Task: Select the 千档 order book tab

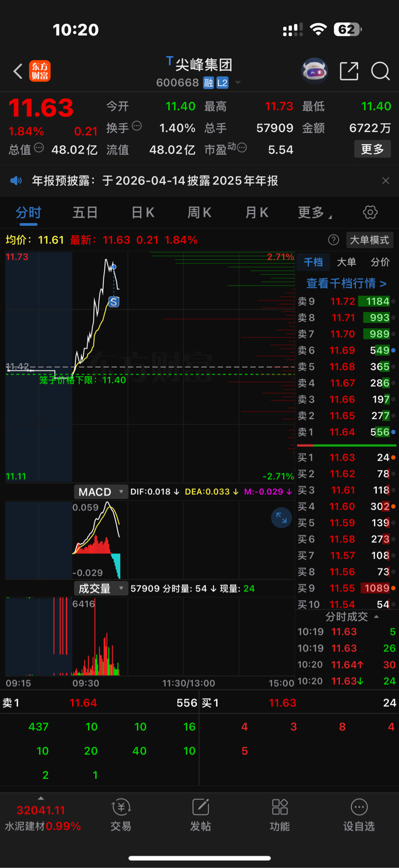Action: coord(313,262)
